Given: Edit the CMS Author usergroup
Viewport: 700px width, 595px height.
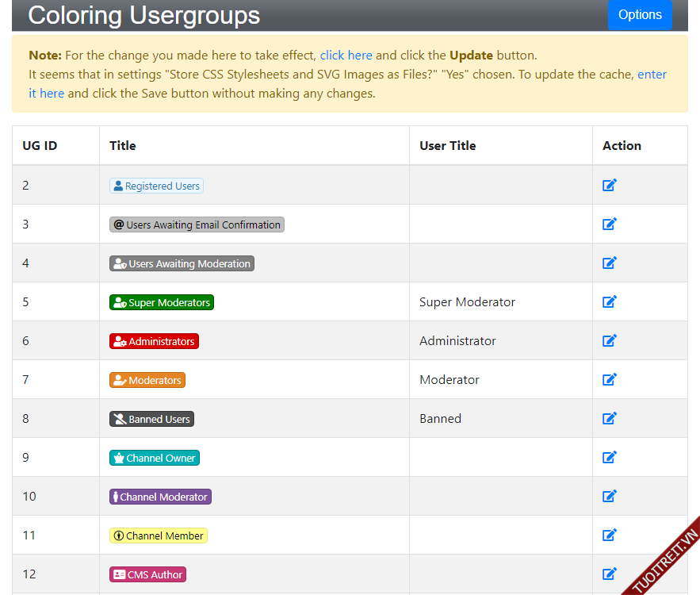Looking at the screenshot, I should pyautogui.click(x=609, y=574).
